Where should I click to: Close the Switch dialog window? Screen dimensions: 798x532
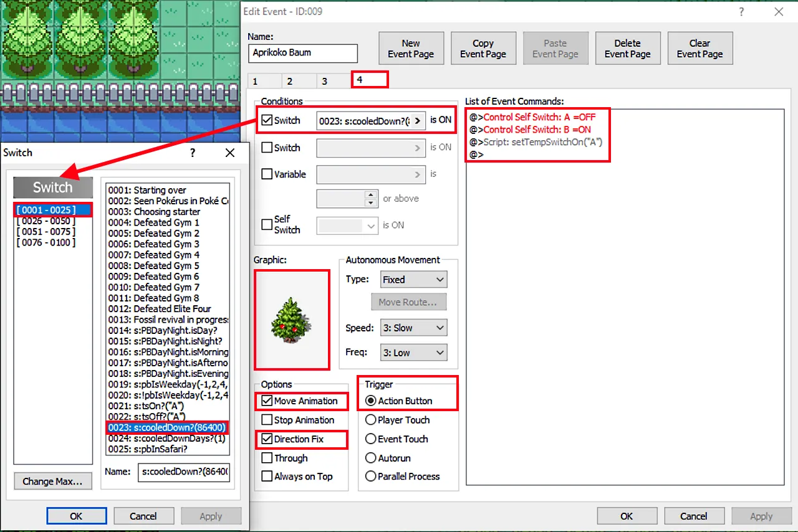point(230,153)
